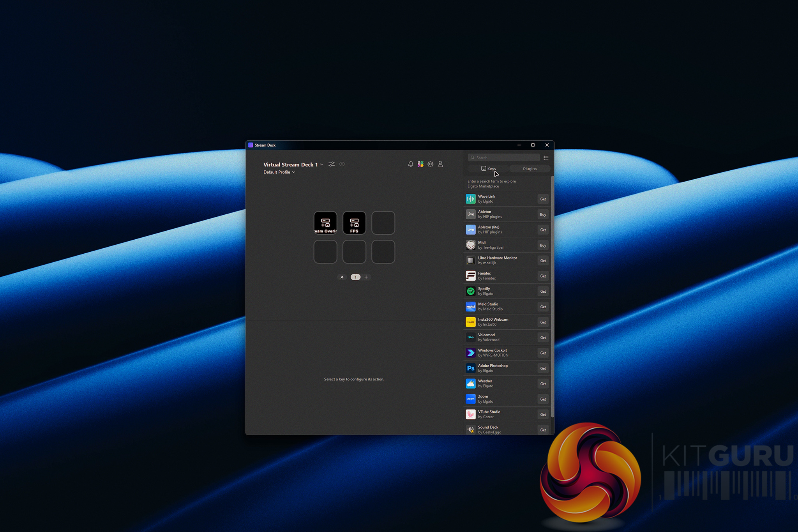Click 'Select a key to configure its action.' text
The image size is (798, 532).
click(354, 379)
